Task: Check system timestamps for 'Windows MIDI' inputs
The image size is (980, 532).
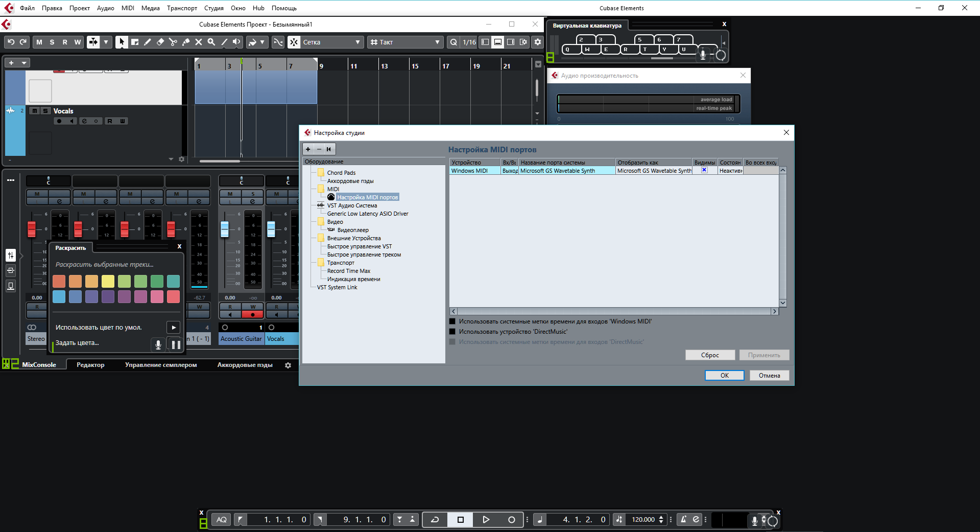Action: (452, 321)
